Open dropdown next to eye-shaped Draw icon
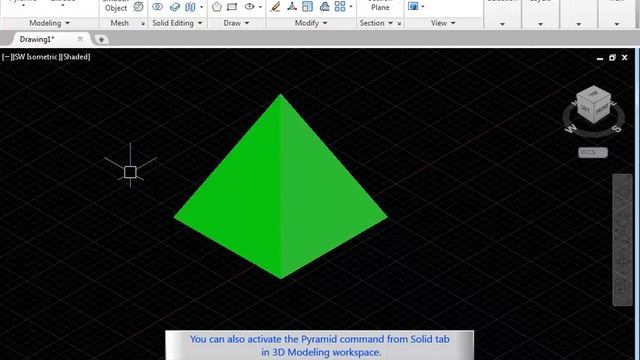This screenshot has height=360, width=640. click(260, 7)
